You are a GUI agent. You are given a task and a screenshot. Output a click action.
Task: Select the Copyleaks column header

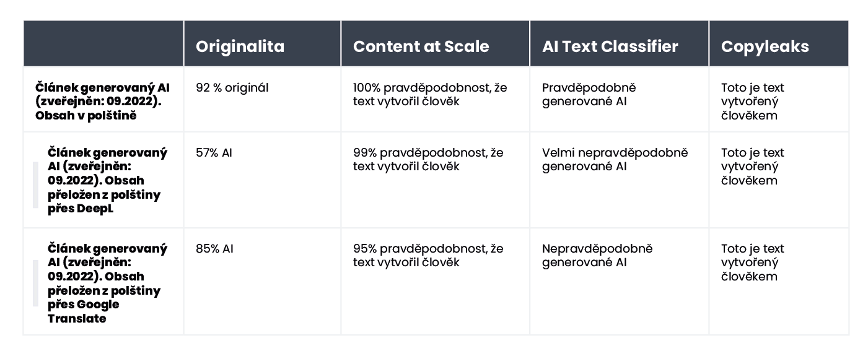click(x=765, y=46)
